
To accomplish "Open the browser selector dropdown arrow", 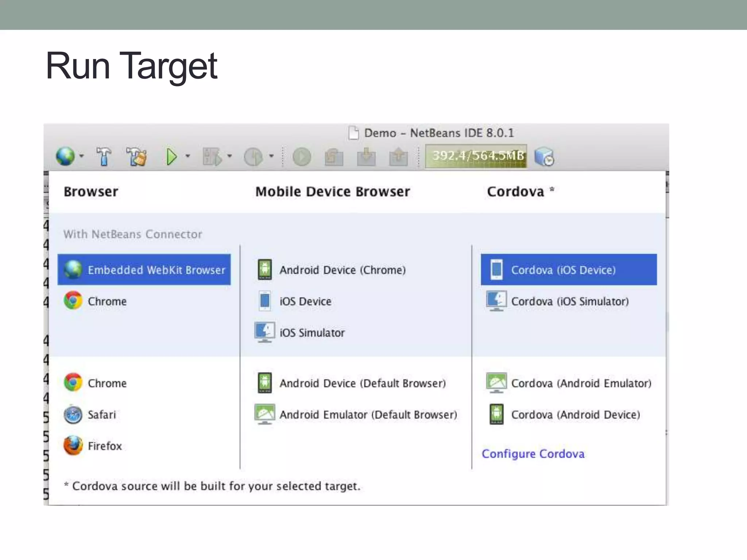I will pos(81,156).
